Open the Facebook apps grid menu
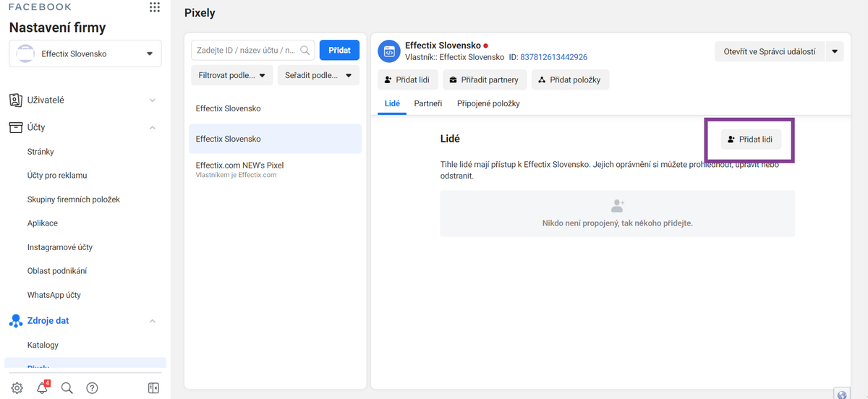The image size is (868, 399). (154, 7)
